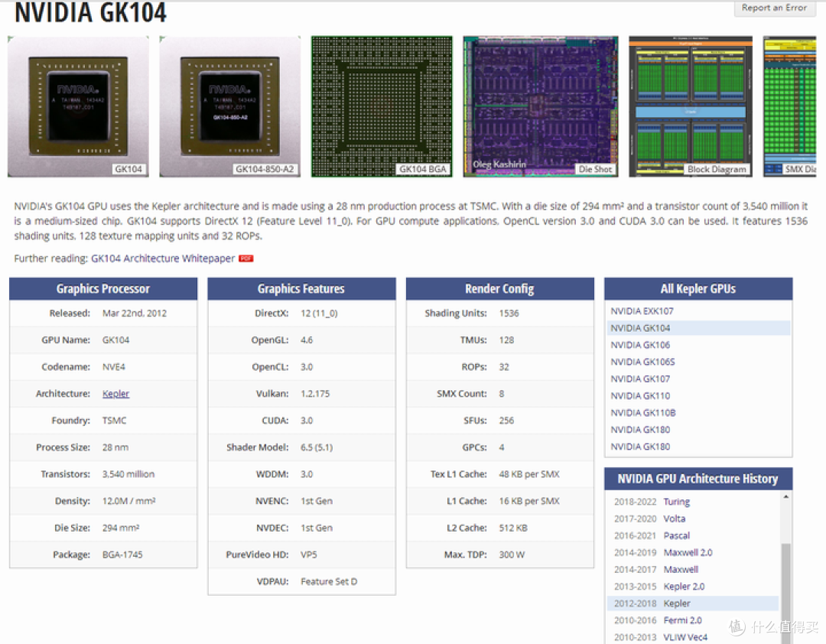Click the TMUs value 128
Screen dimensions: 826x644
[506, 340]
